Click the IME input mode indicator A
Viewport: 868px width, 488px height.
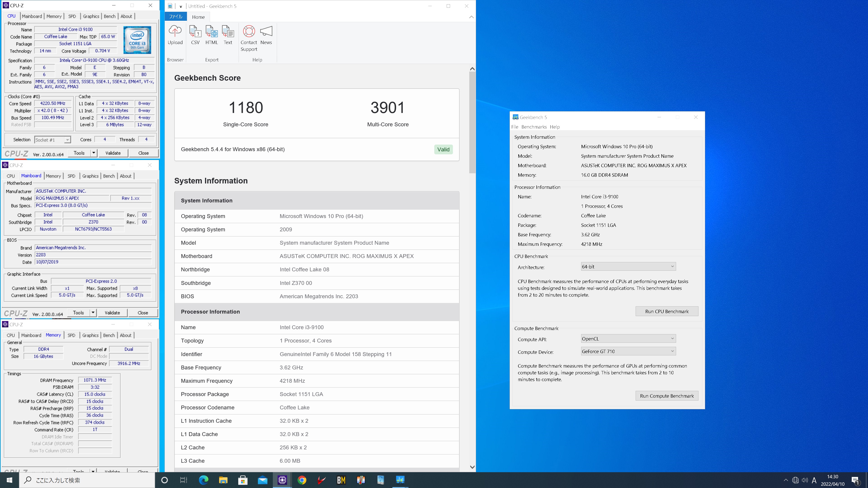click(x=814, y=480)
